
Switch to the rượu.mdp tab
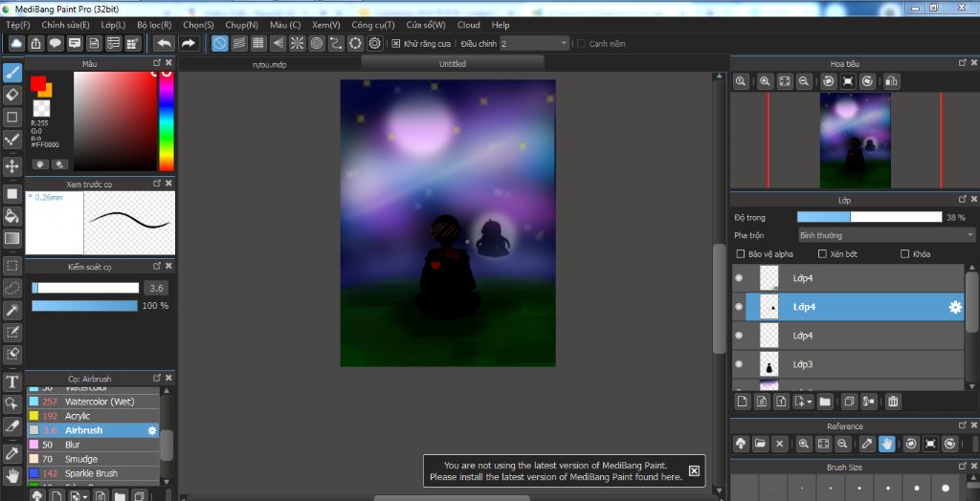(269, 65)
